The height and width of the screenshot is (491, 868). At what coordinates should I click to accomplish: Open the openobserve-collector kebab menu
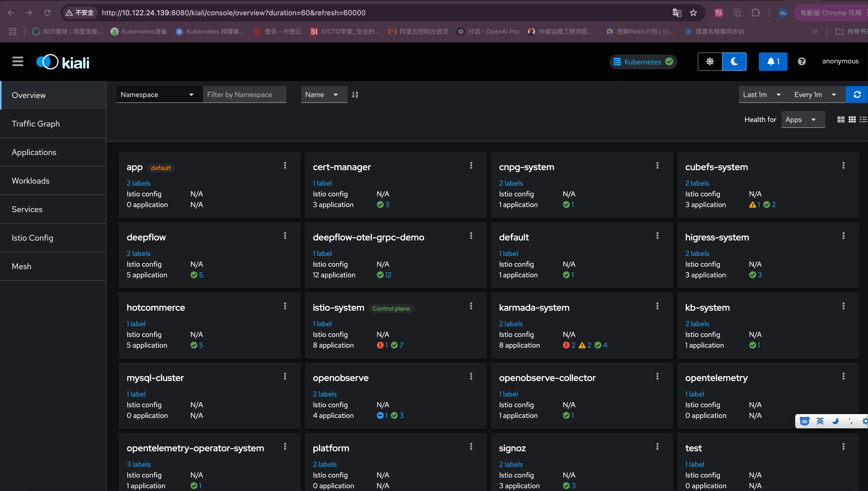click(657, 376)
